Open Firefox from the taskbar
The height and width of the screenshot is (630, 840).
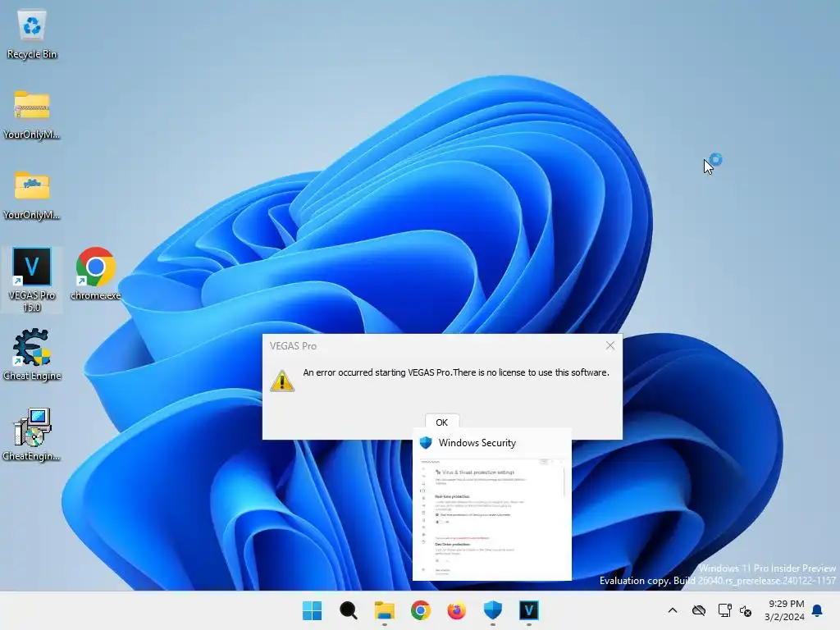coord(456,610)
